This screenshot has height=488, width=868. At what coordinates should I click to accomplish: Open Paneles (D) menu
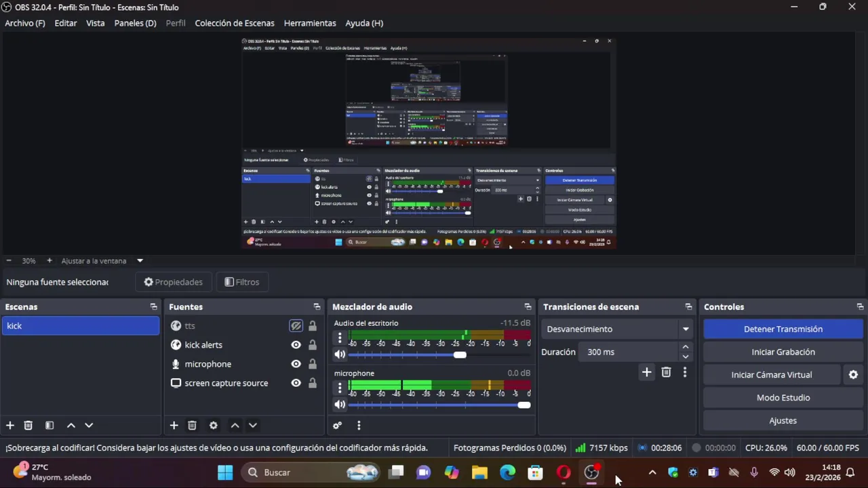tap(136, 23)
